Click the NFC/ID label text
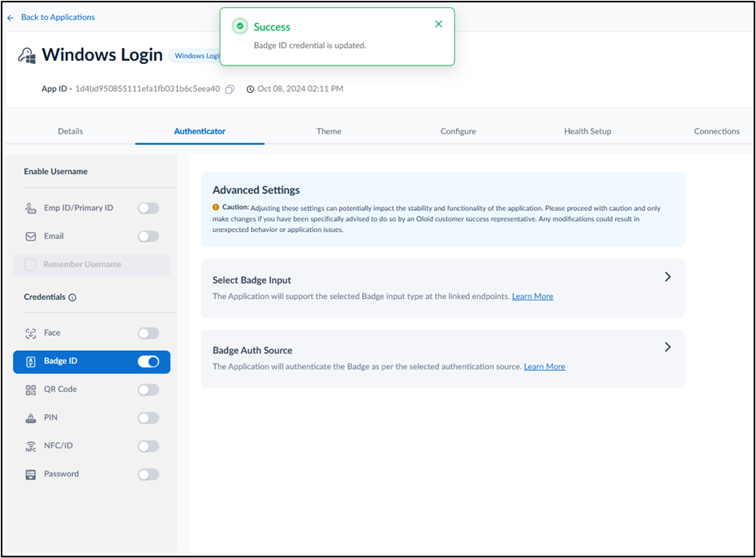Viewport: 756px width, 558px height. click(58, 445)
